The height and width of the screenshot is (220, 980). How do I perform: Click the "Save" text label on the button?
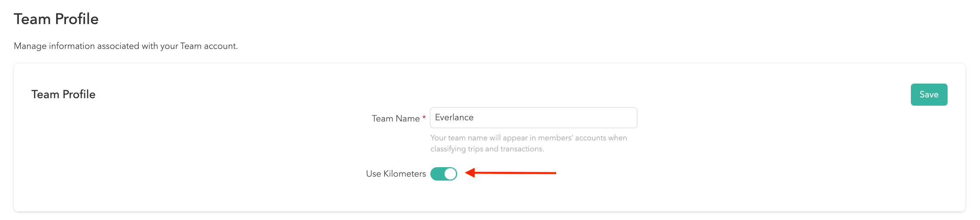point(929,95)
